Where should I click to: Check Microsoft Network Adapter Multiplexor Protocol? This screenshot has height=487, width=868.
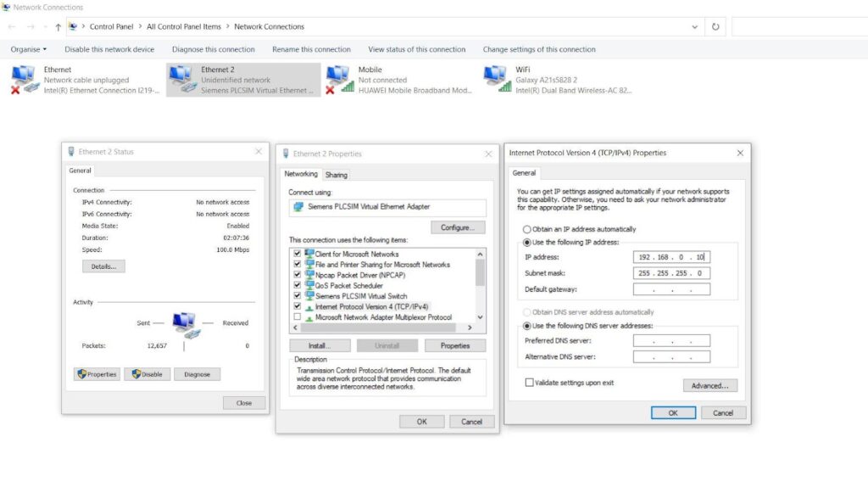click(298, 317)
